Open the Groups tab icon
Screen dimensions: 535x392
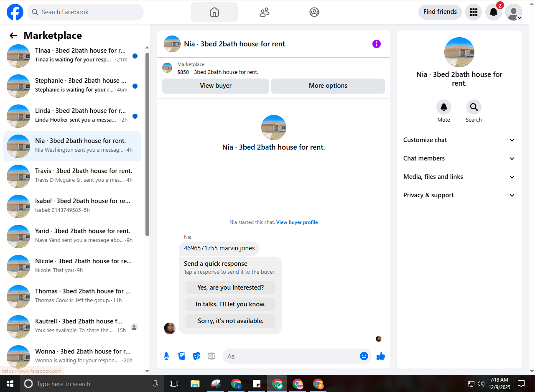tap(314, 12)
